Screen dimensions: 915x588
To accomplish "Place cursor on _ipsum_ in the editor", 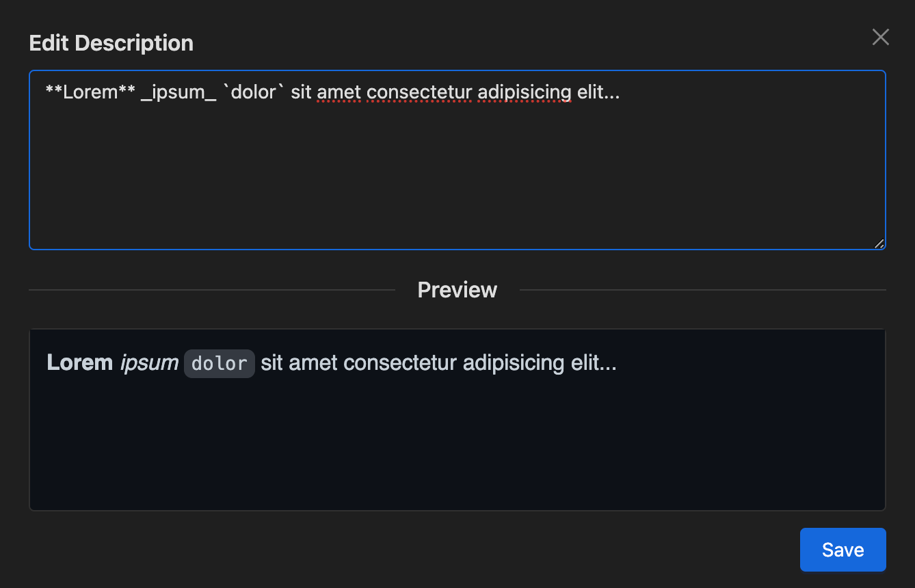I will click(178, 92).
